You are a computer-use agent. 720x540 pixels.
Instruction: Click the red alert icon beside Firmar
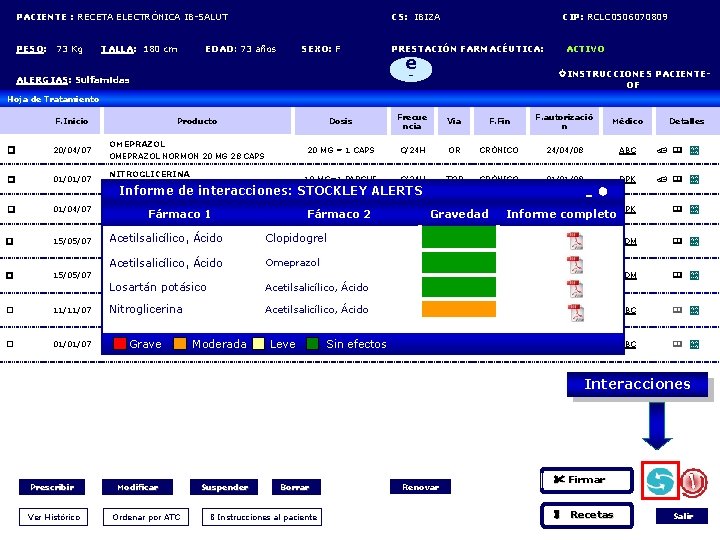click(x=694, y=483)
